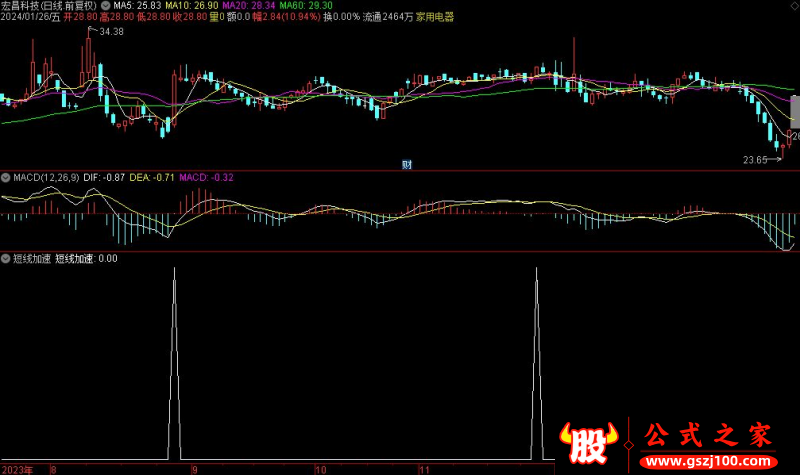Jump to month 11 on time axis
The height and width of the screenshot is (475, 800).
click(x=424, y=470)
